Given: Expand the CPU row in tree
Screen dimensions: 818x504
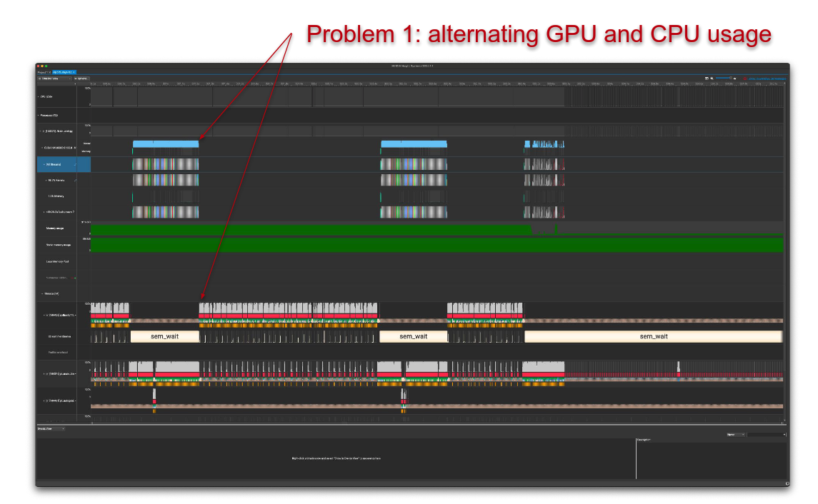Looking at the screenshot, I should point(39,96).
